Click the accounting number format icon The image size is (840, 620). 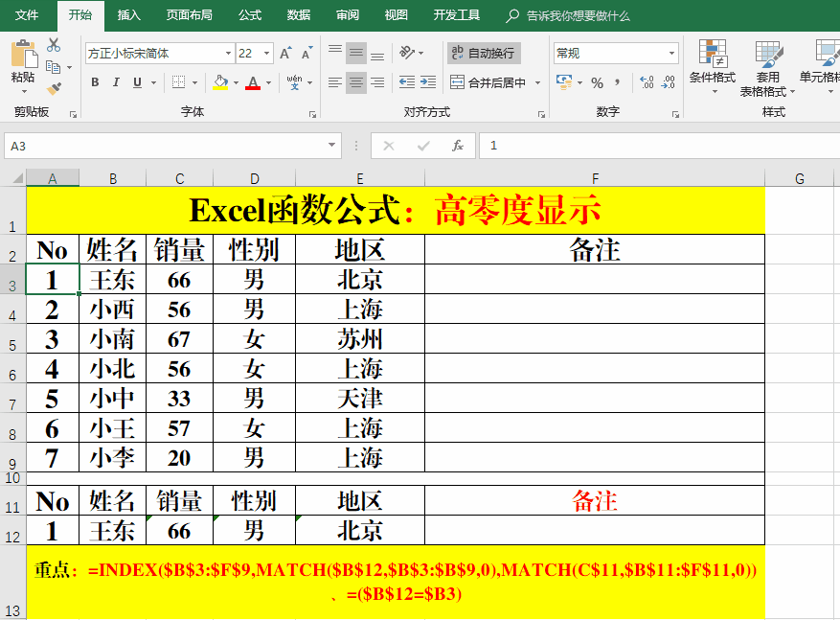click(x=564, y=82)
